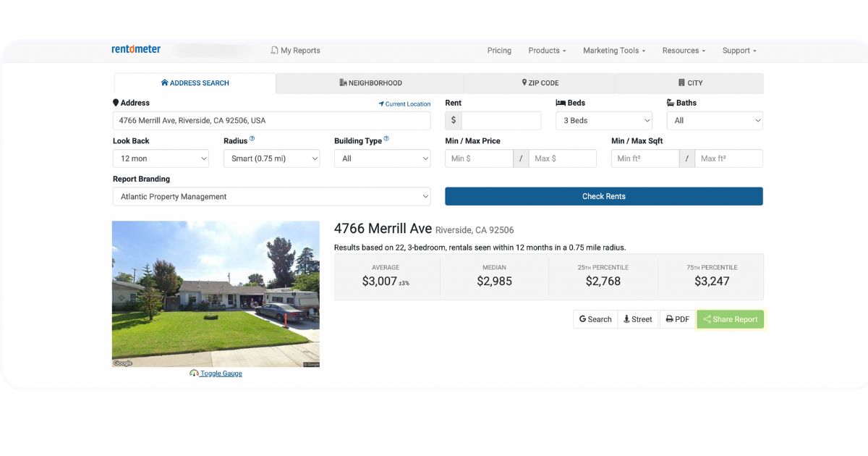The image size is (868, 456).
Task: Use Current Location for address
Action: click(404, 104)
